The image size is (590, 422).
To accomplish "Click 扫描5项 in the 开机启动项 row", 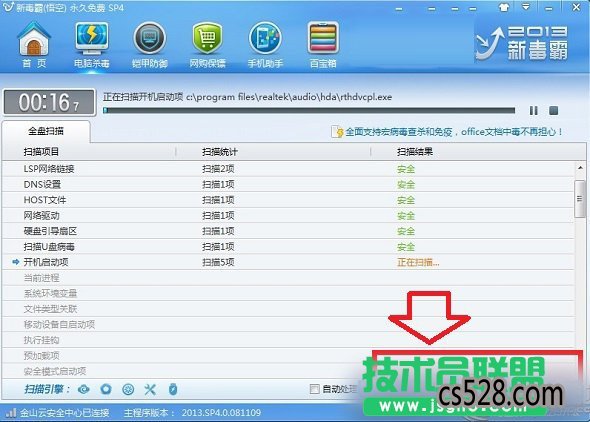I will (x=218, y=262).
